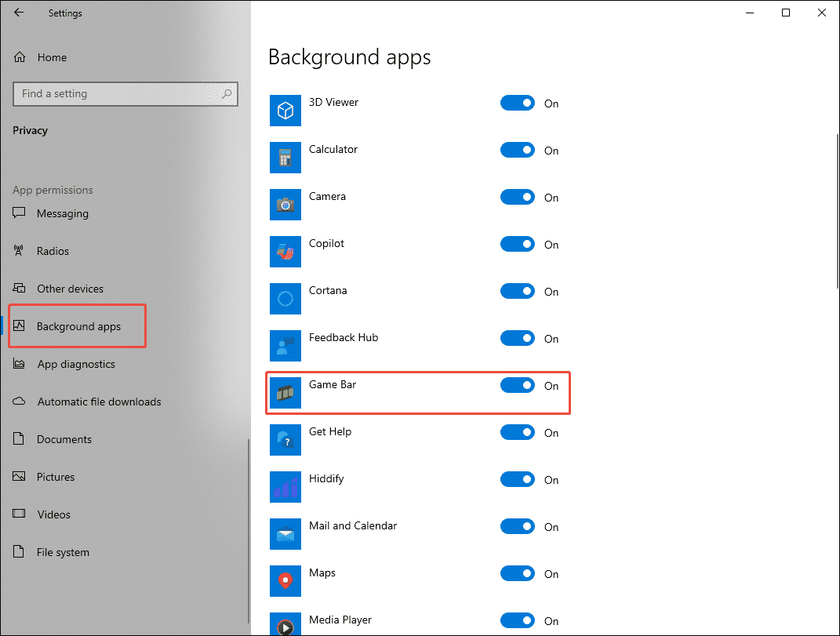This screenshot has height=636, width=840.
Task: Select App diagnostics in sidebar
Action: 76,364
